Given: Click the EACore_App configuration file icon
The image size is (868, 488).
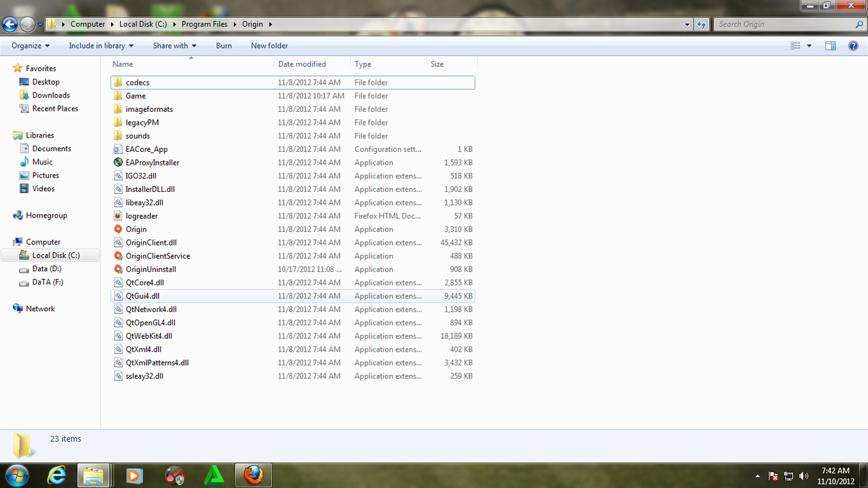Looking at the screenshot, I should [118, 149].
